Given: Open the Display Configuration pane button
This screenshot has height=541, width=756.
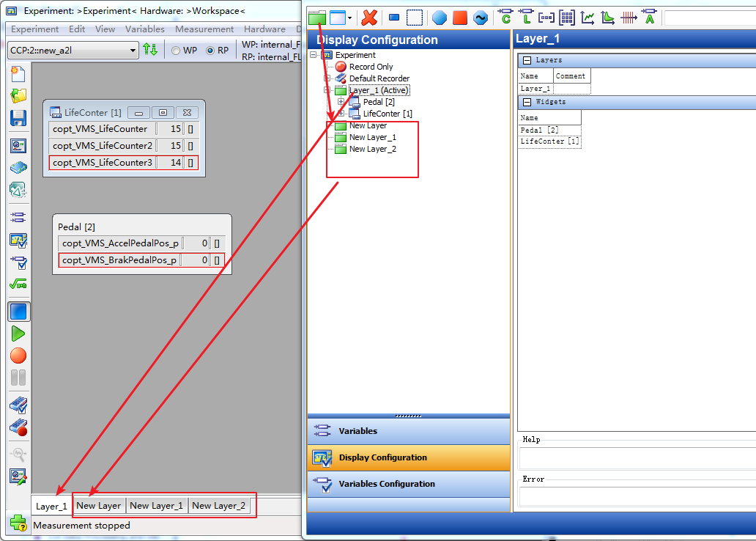Looking at the screenshot, I should (x=409, y=457).
